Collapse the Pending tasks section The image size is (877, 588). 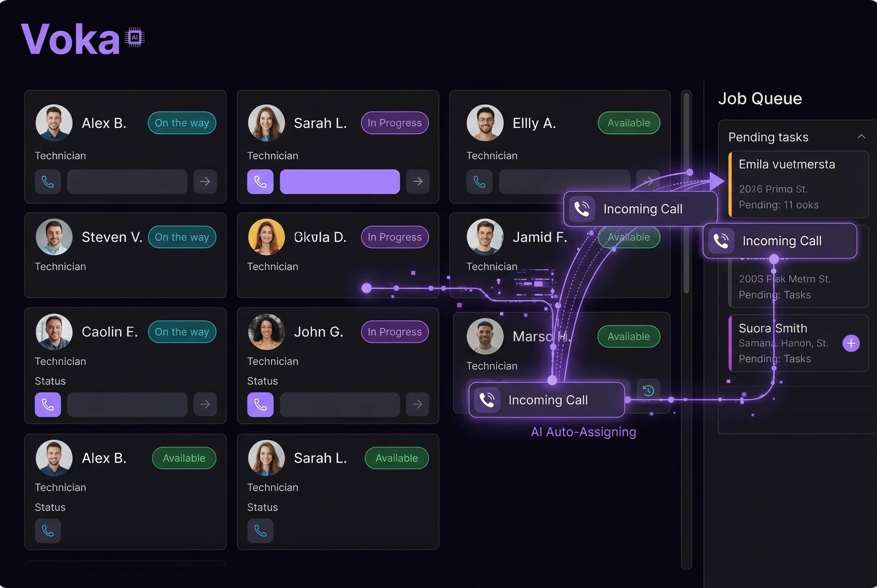click(x=861, y=137)
